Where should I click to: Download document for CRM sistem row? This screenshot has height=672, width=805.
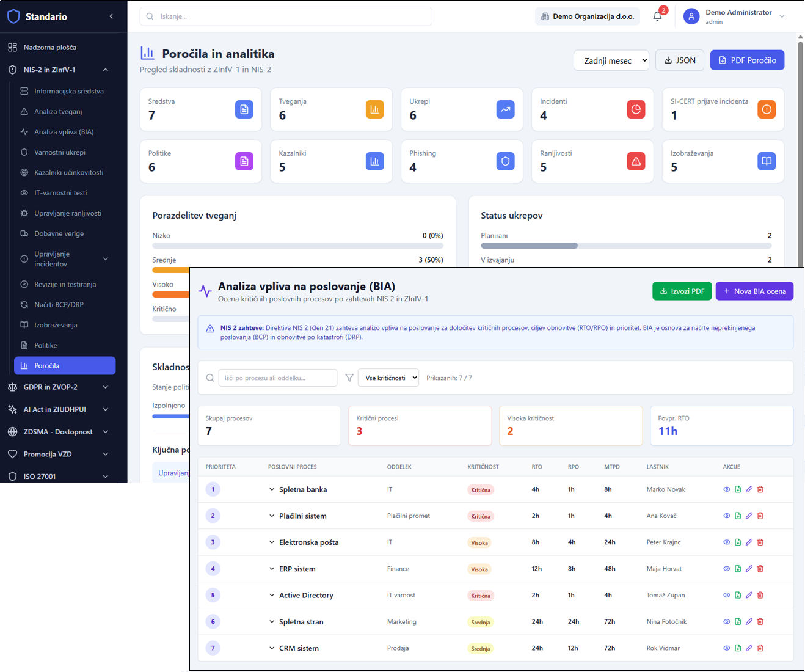[738, 648]
